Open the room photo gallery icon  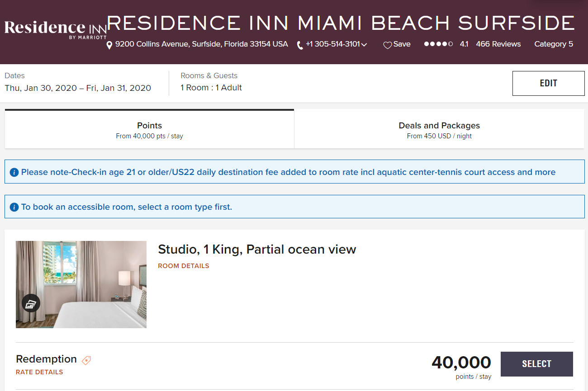tap(31, 304)
